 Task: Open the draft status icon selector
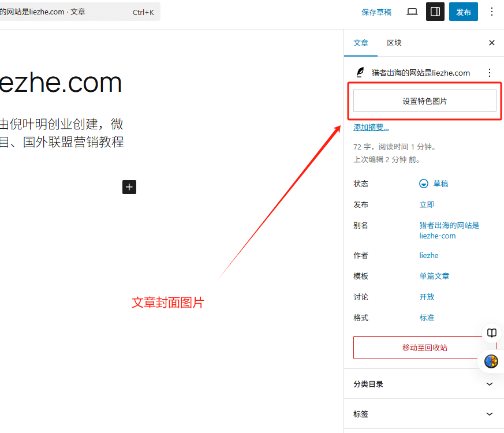pyautogui.click(x=424, y=184)
